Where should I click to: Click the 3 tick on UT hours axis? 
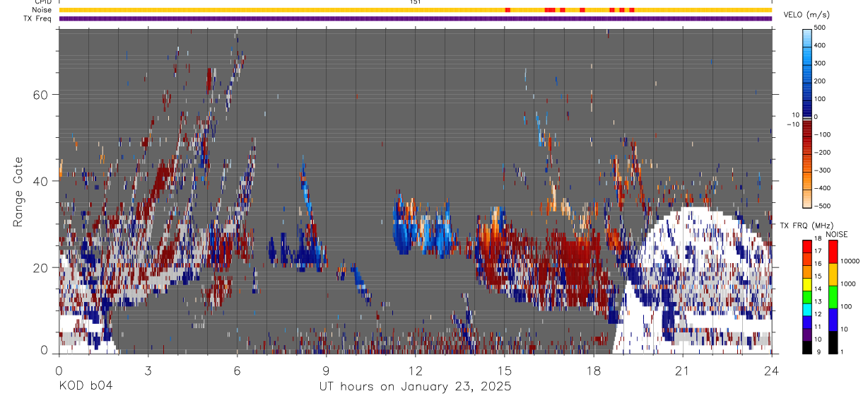(148, 370)
